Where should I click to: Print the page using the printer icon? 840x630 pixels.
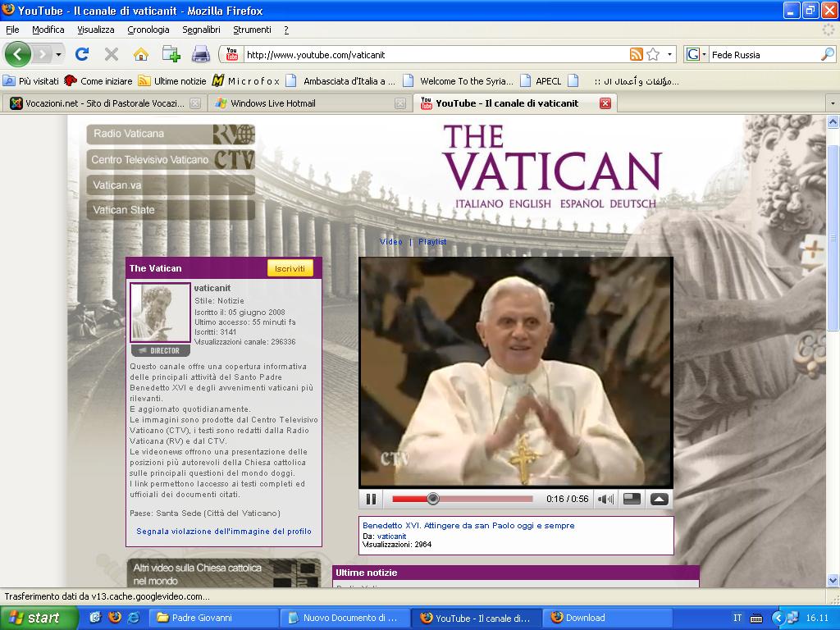[201, 54]
